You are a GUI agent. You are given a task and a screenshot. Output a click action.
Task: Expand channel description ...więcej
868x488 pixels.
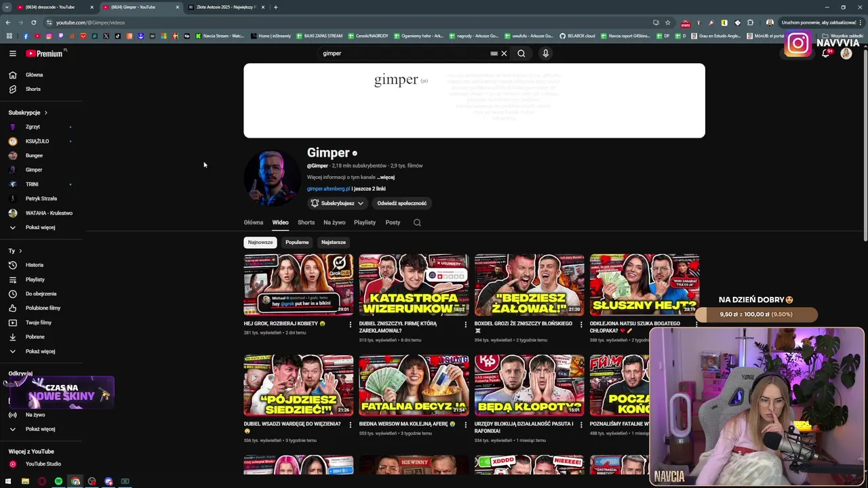386,177
